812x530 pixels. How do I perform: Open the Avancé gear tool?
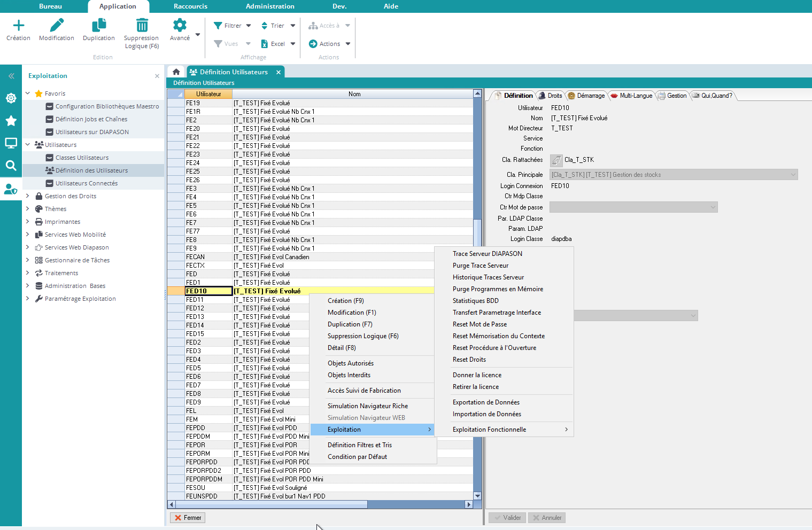pyautogui.click(x=180, y=26)
